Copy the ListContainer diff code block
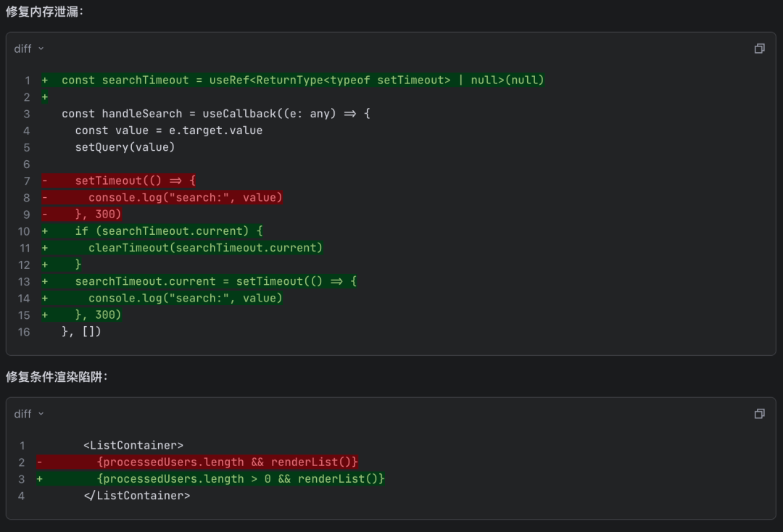The image size is (783, 532). pos(759,414)
